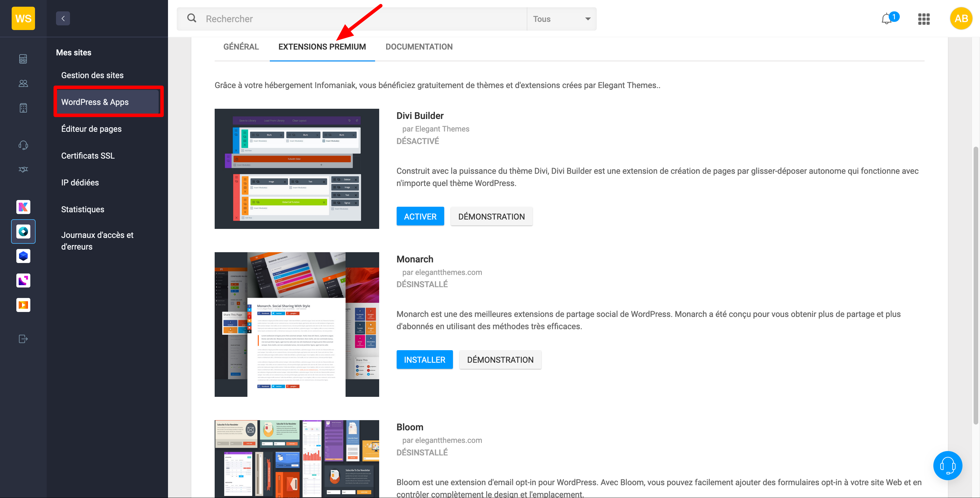Open the headset support icon in the left rail
Screen dimensions: 980x498
pyautogui.click(x=23, y=145)
